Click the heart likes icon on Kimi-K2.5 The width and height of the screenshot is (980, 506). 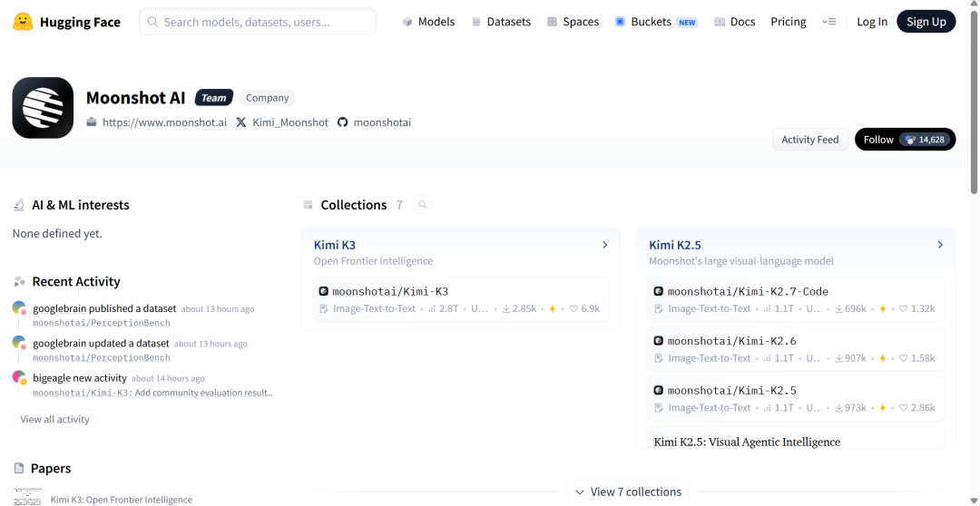(x=903, y=407)
